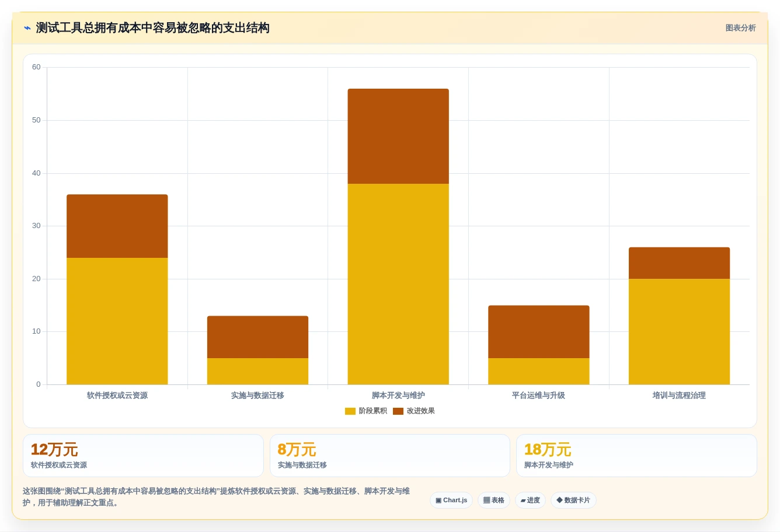Toggle the 改进效果 legend color swatch

(398, 411)
